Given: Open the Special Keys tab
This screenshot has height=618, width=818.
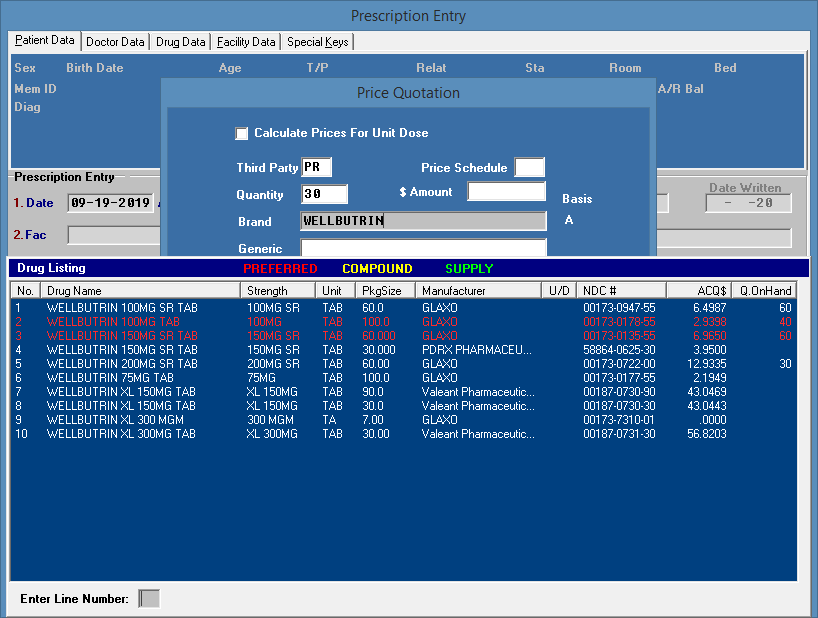Looking at the screenshot, I should coord(317,42).
